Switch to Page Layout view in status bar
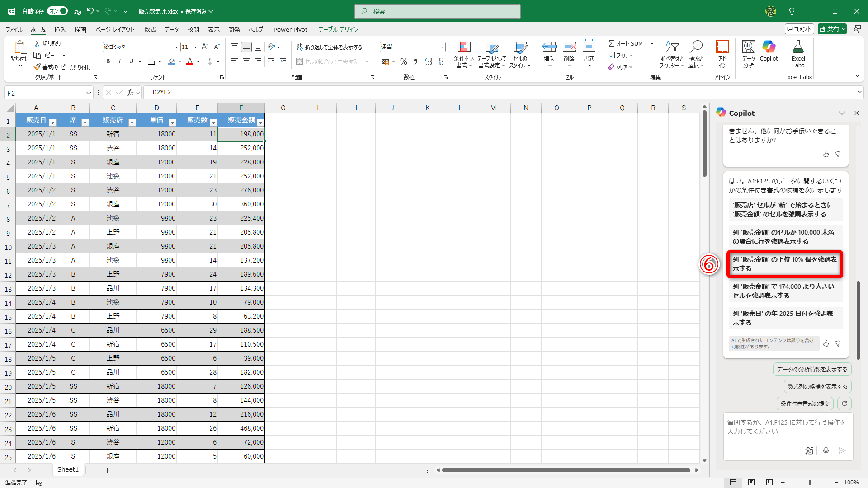 (751, 482)
